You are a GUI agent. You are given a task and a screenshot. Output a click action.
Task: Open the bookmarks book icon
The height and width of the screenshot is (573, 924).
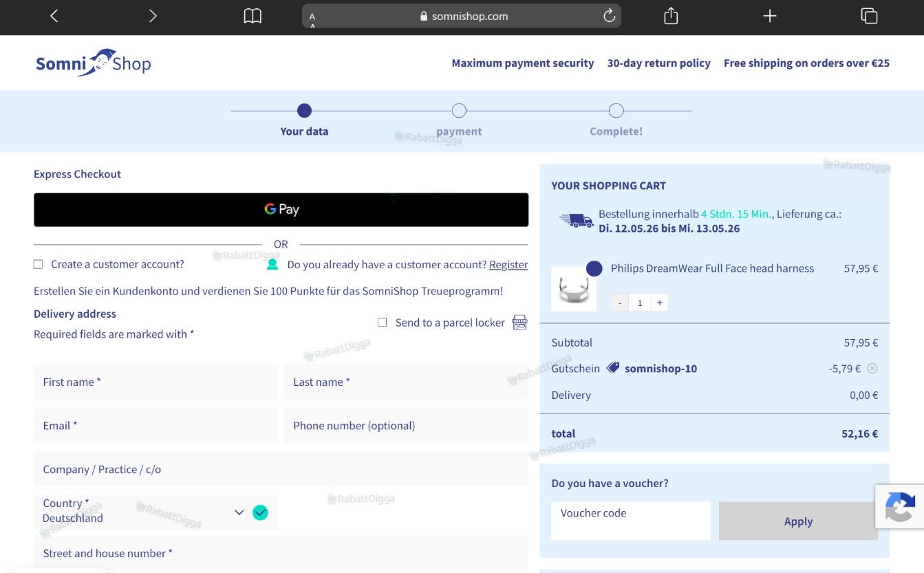(x=253, y=16)
